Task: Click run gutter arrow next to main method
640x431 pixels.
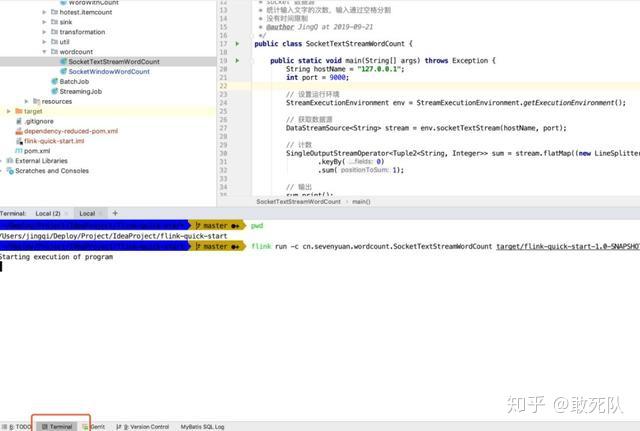Action: [238, 60]
